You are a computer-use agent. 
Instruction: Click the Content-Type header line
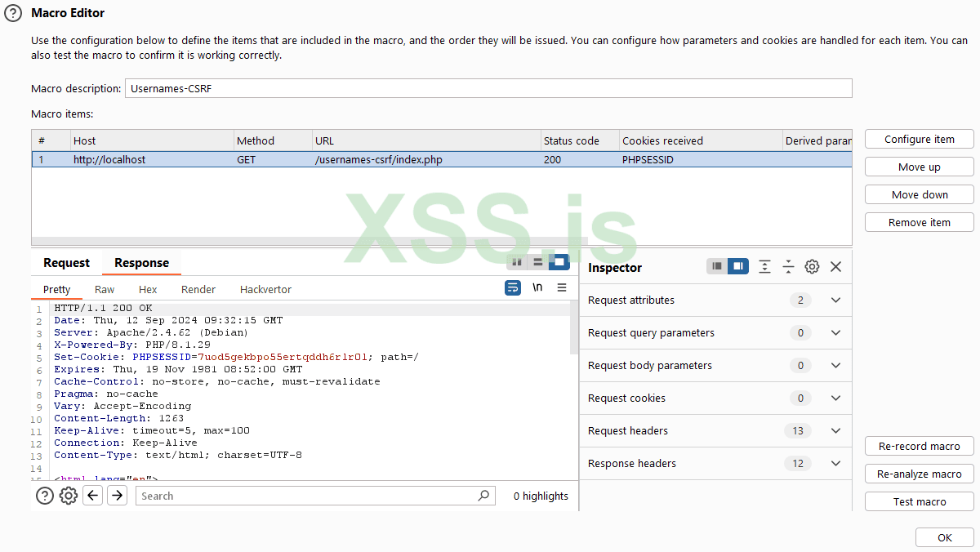pyautogui.click(x=178, y=455)
